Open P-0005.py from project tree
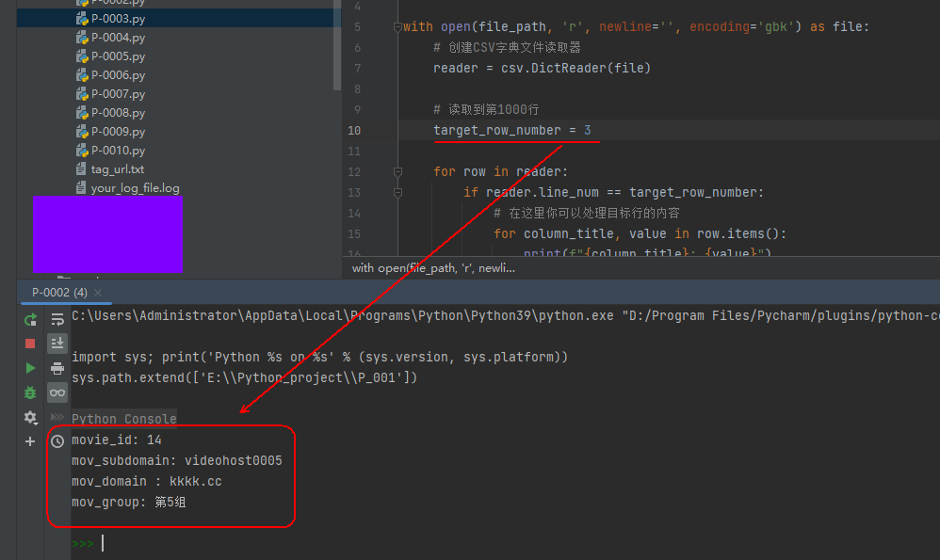Screen dimensions: 940x560 [118, 56]
